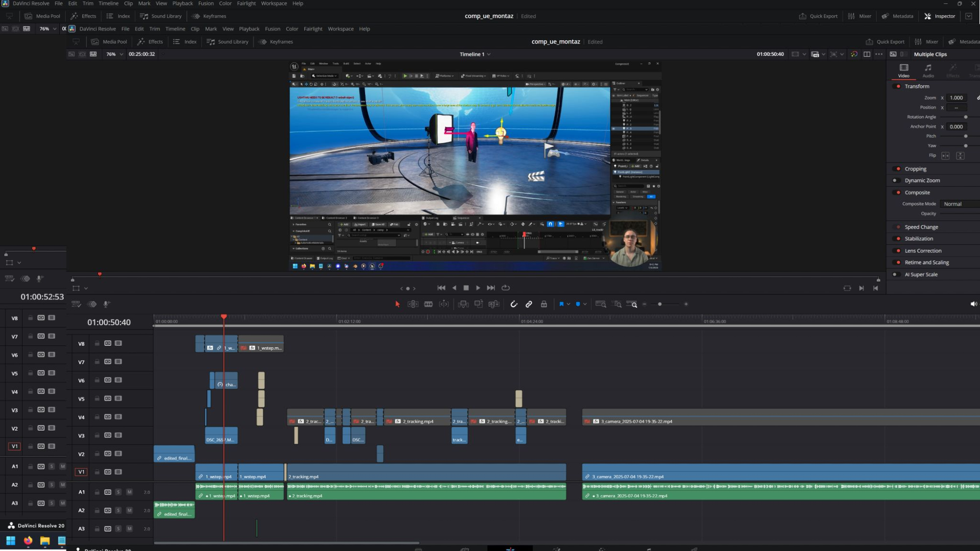Toggle linked selection chain icon

pos(529,304)
